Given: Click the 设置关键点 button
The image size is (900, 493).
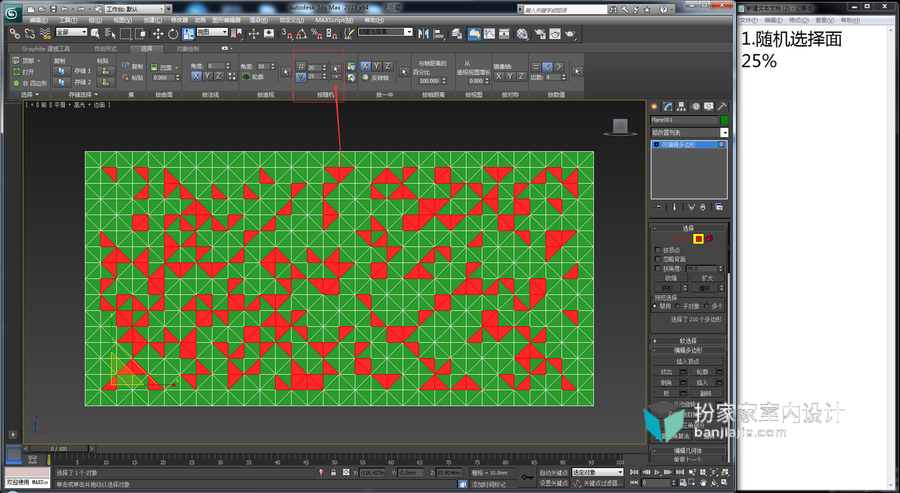Looking at the screenshot, I should 554,483.
